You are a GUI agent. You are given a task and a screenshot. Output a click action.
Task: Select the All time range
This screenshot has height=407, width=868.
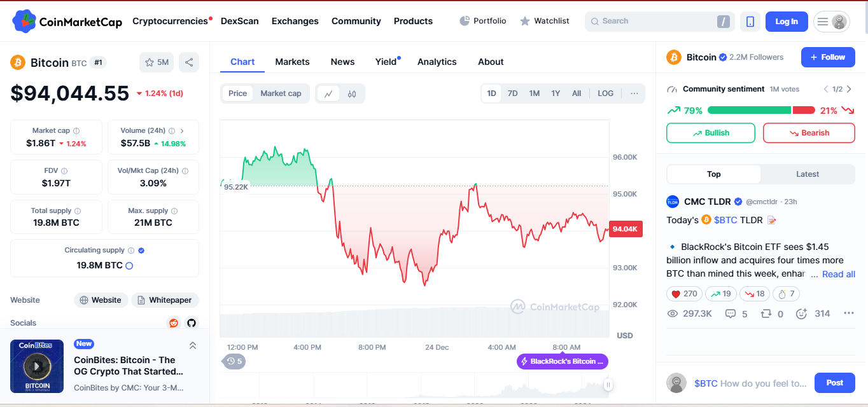click(577, 93)
